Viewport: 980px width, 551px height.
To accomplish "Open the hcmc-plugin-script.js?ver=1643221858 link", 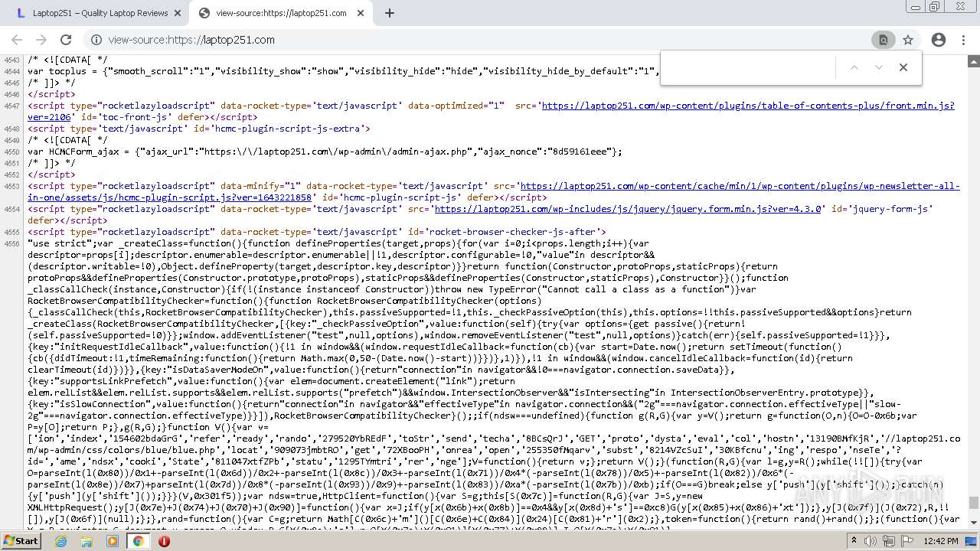I will [x=169, y=197].
